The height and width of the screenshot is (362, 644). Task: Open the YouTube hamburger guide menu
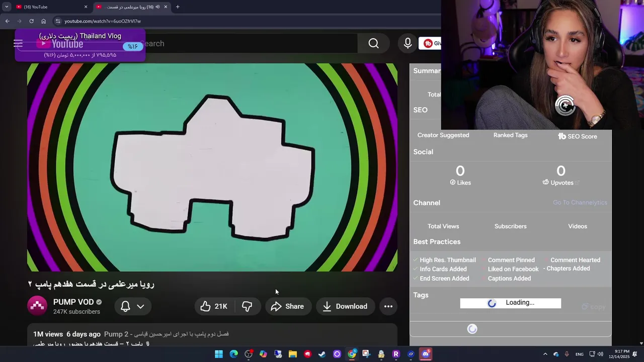pos(18,44)
